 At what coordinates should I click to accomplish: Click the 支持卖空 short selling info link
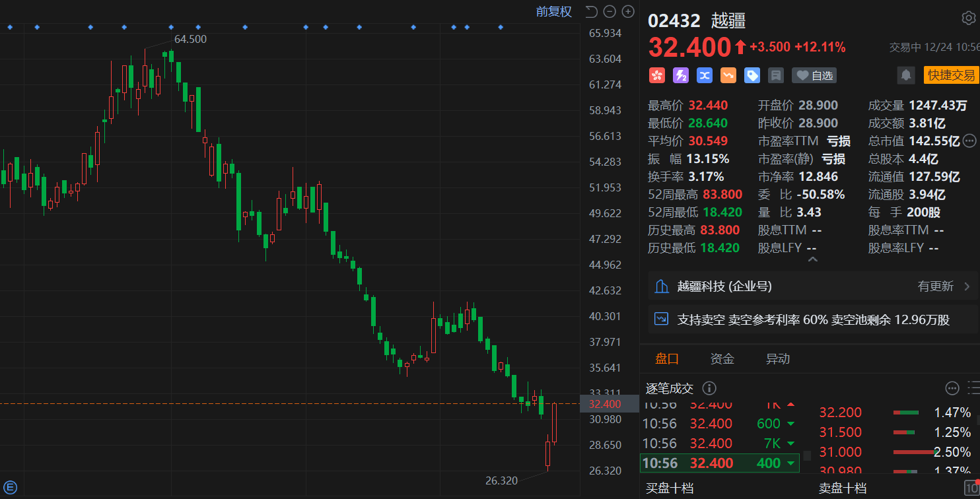(813, 319)
